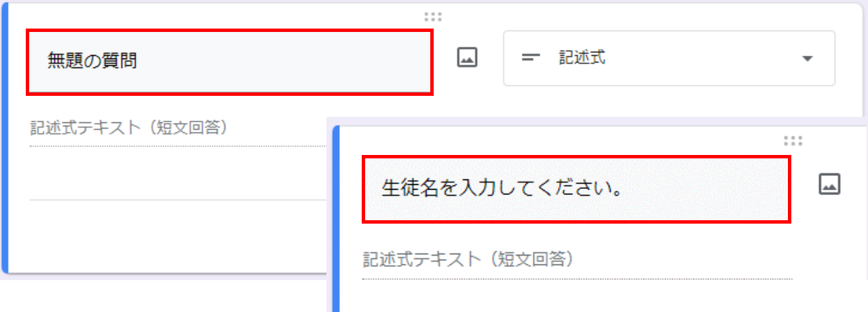Click the short-answer lines icon beside 記述式
Image resolution: width=868 pixels, height=312 pixels.
(531, 58)
